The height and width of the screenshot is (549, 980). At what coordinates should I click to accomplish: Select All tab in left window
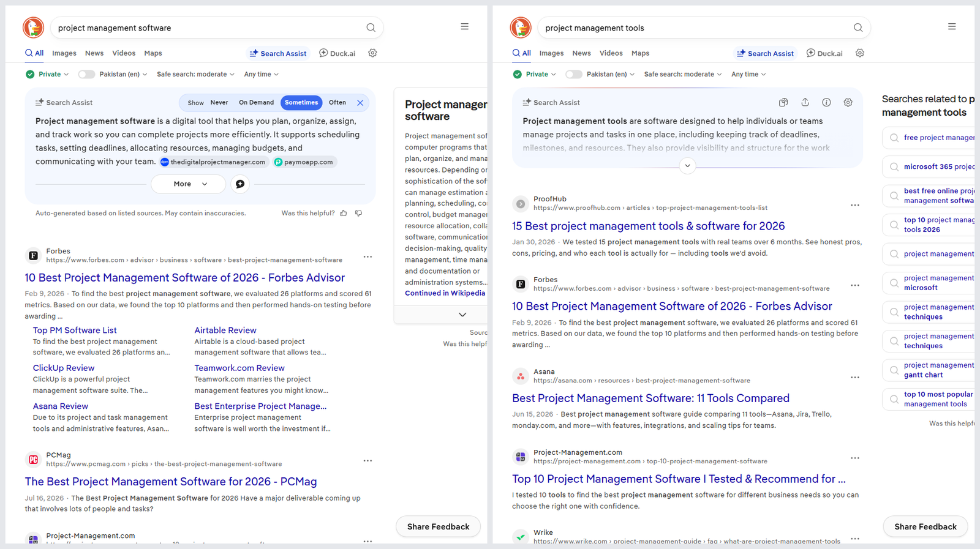coord(34,53)
